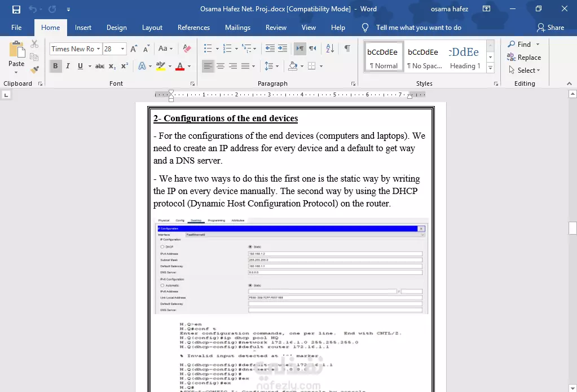The width and height of the screenshot is (577, 392).
Task: Click the Multilevel List icon
Action: click(x=246, y=49)
